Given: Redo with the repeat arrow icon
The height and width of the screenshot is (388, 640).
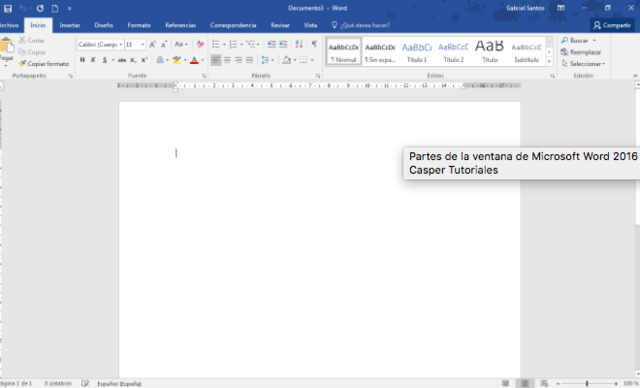Looking at the screenshot, I should pyautogui.click(x=40, y=8).
